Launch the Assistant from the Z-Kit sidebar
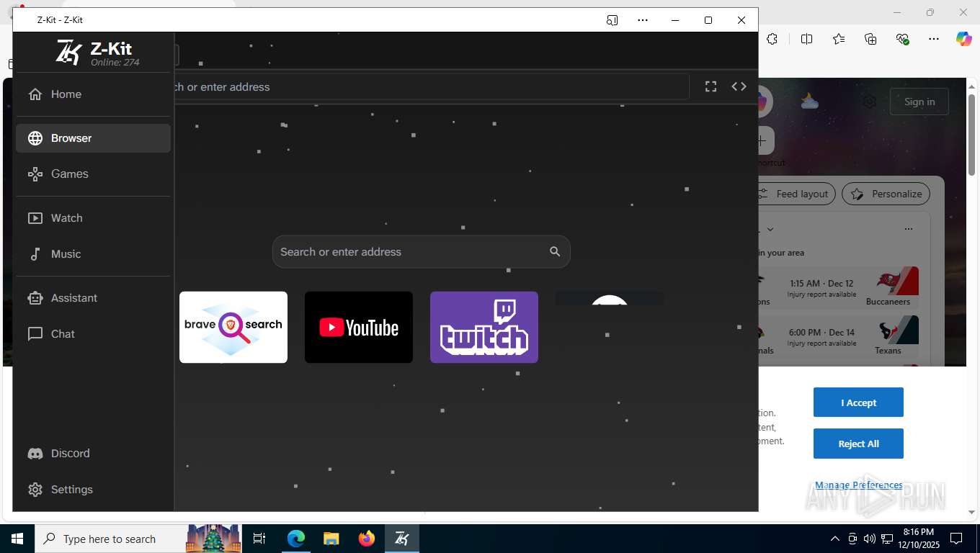The height and width of the screenshot is (553, 980). click(93, 298)
